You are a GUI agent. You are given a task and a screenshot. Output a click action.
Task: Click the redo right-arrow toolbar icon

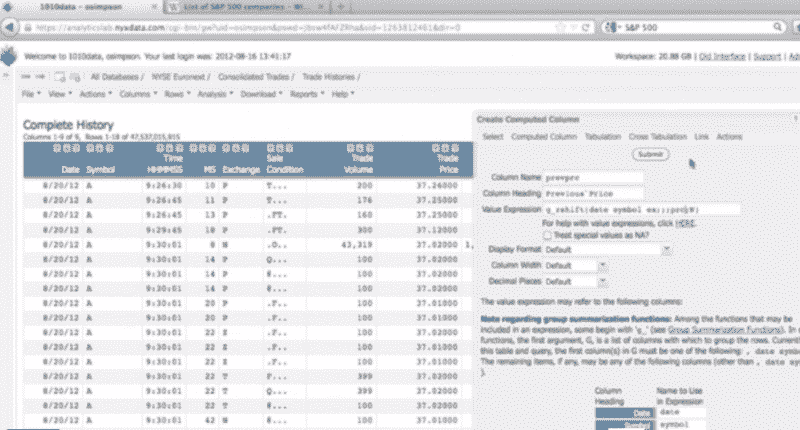(41, 76)
